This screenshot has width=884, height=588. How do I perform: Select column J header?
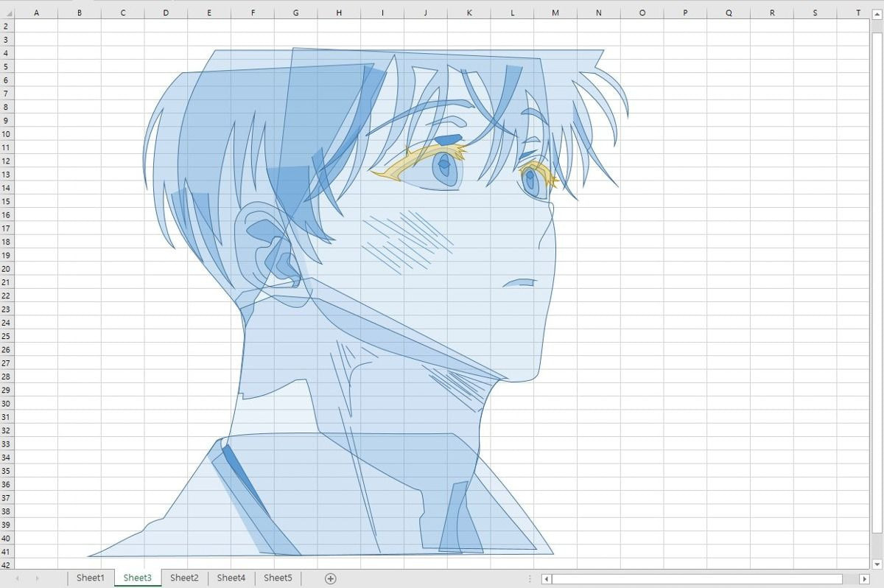point(426,13)
